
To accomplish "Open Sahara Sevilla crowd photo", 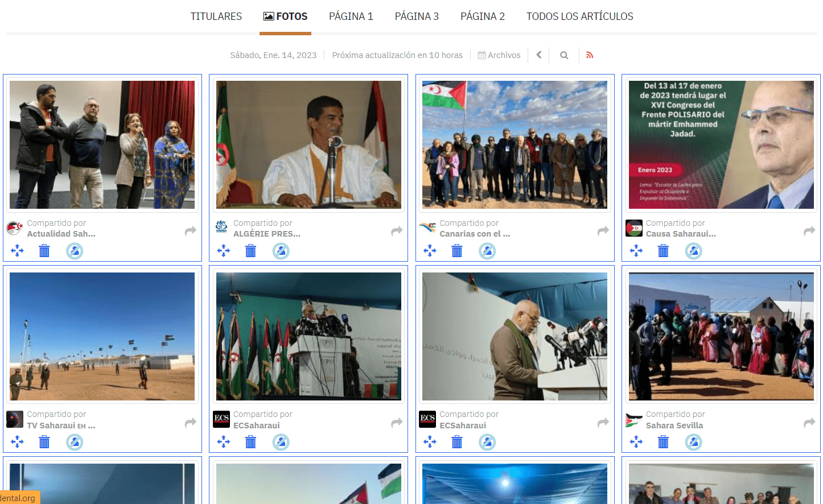I will pyautogui.click(x=721, y=336).
